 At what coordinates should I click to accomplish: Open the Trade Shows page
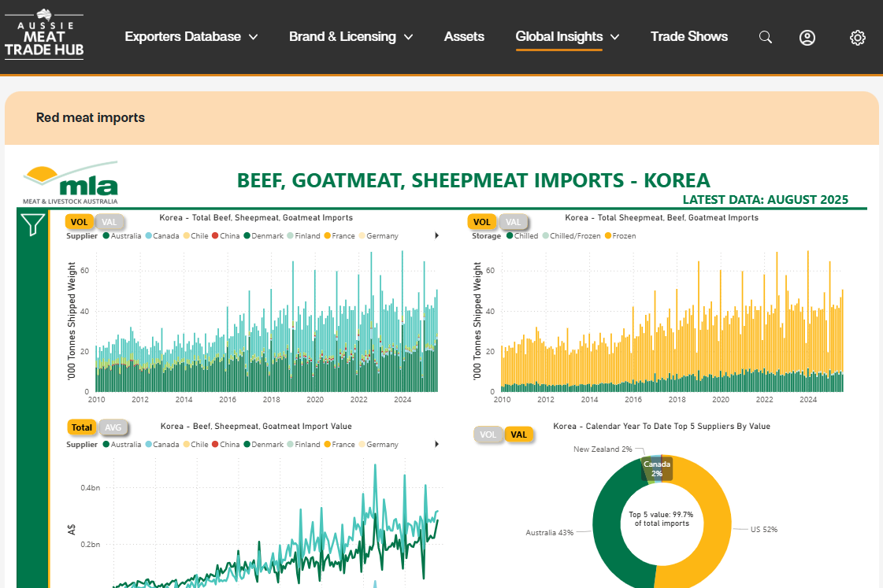click(x=689, y=36)
